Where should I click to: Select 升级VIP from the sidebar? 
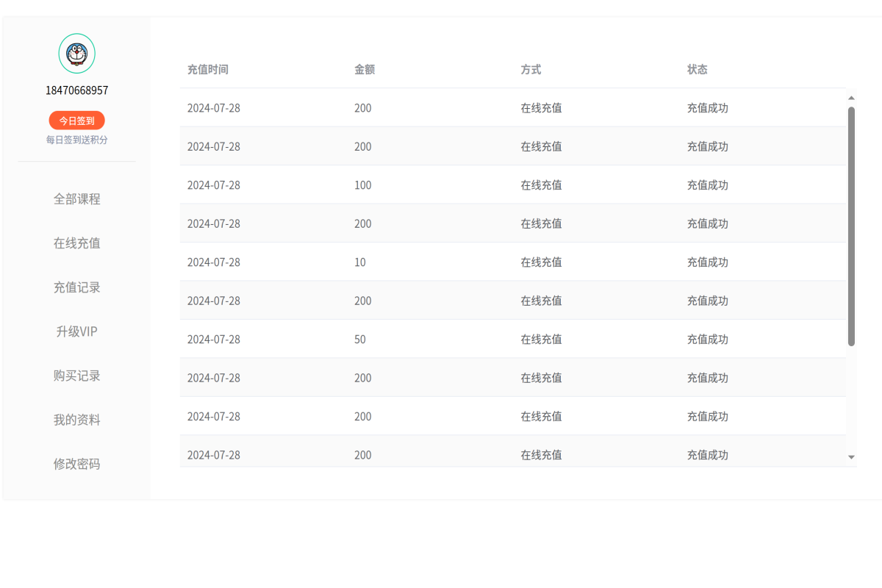(x=76, y=331)
